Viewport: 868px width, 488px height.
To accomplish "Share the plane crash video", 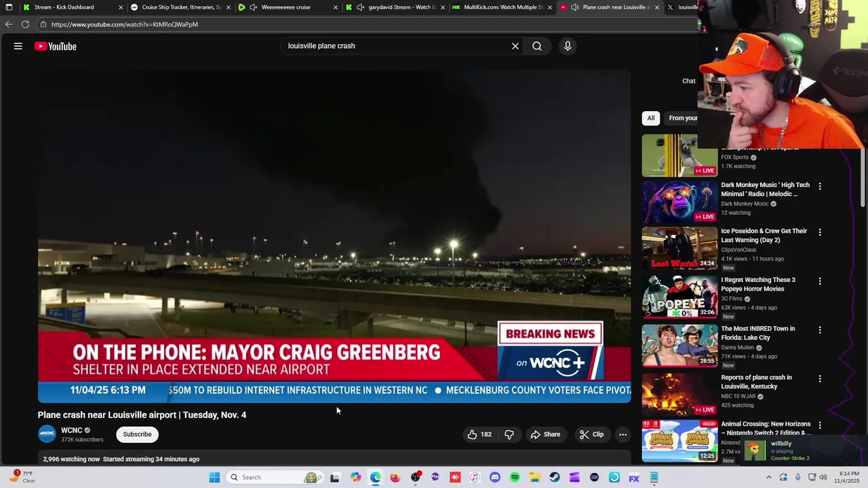I will coord(545,434).
